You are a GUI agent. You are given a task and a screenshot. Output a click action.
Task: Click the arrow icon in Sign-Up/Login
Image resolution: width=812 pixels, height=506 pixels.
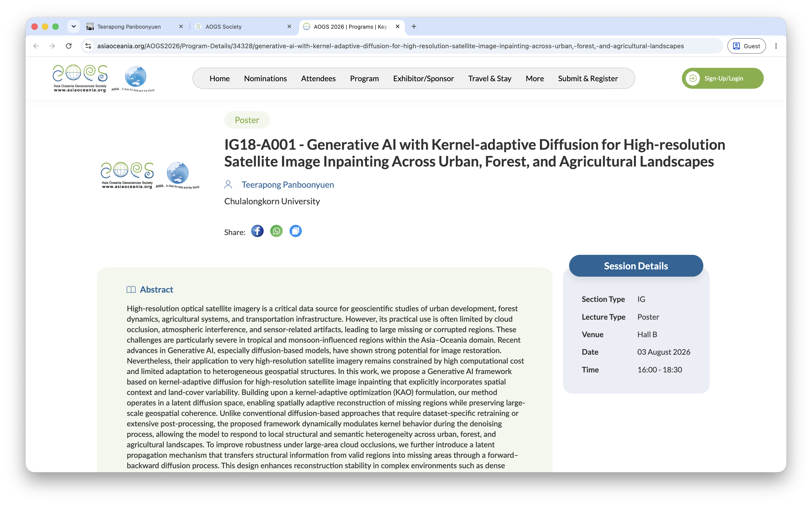tap(693, 78)
